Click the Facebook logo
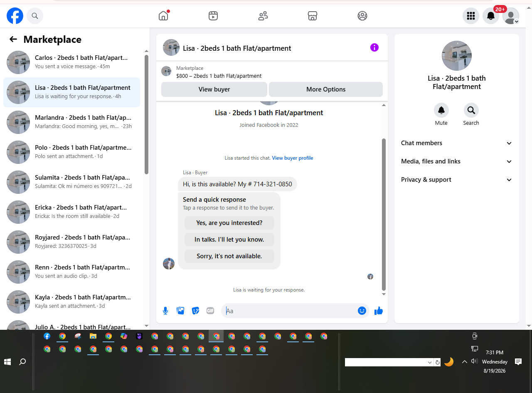 click(x=15, y=16)
